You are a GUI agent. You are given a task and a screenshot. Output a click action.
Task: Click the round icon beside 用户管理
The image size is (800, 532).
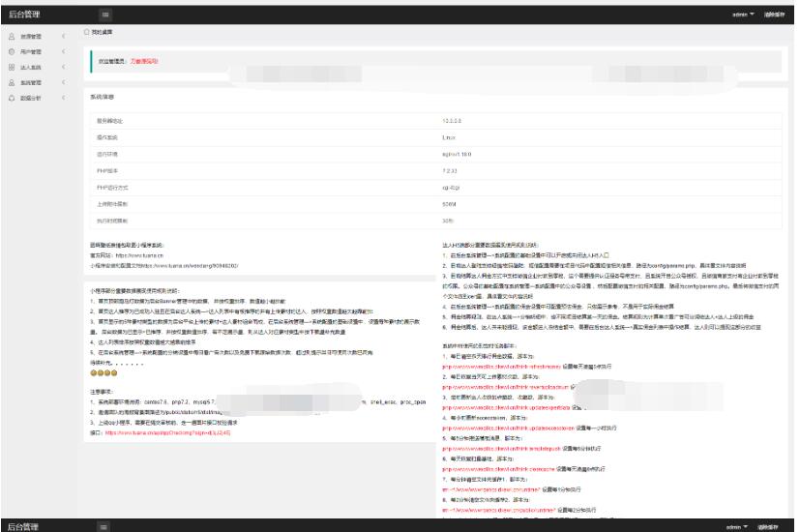12,52
